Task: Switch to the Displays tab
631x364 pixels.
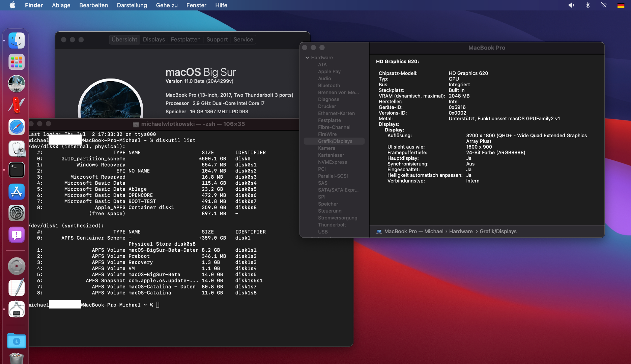Action: tap(154, 39)
